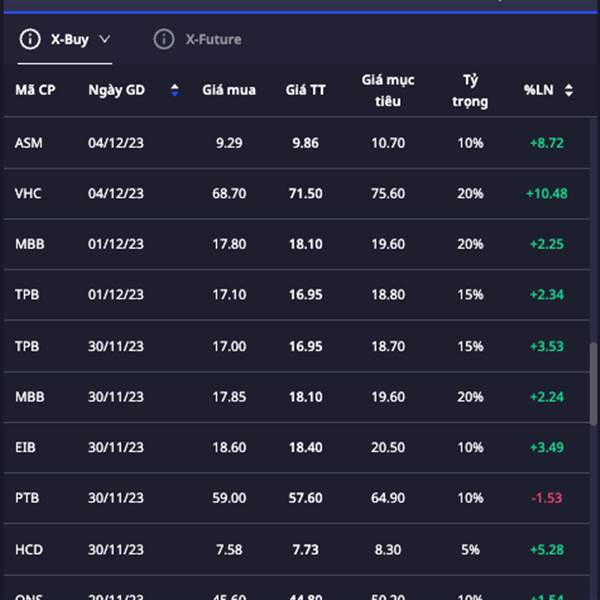Click the Tỷ trọng column header

470,90
